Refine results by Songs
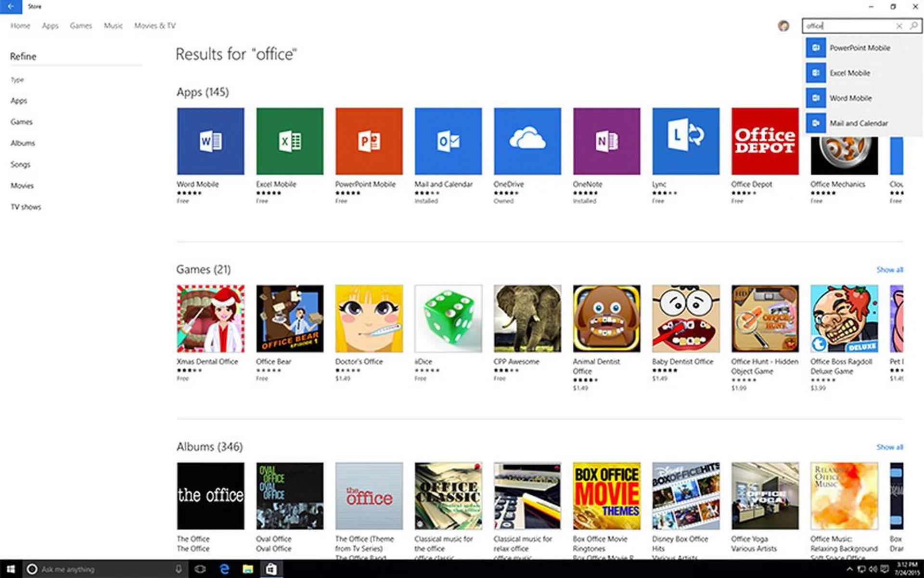Screen dimensions: 924x578 20,165
